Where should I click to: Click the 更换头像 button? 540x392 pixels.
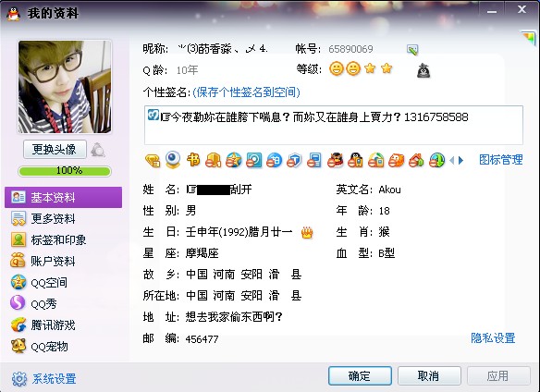[x=55, y=150]
